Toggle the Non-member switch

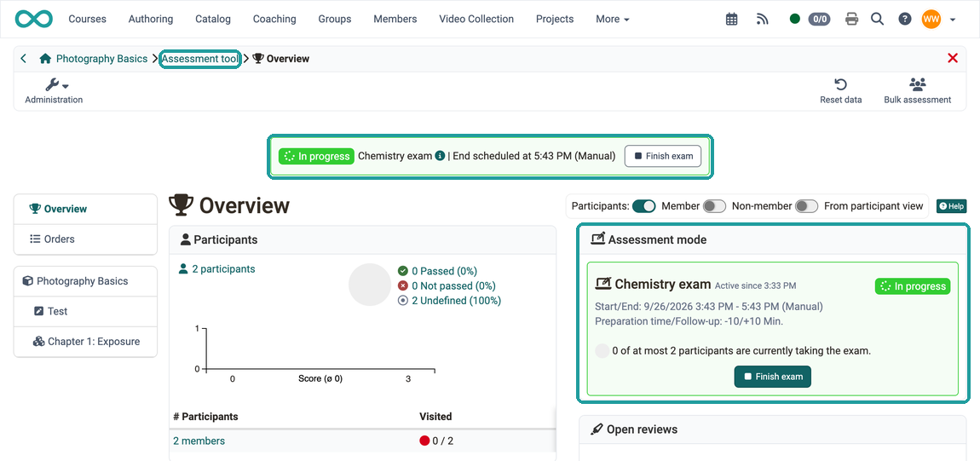tap(807, 206)
